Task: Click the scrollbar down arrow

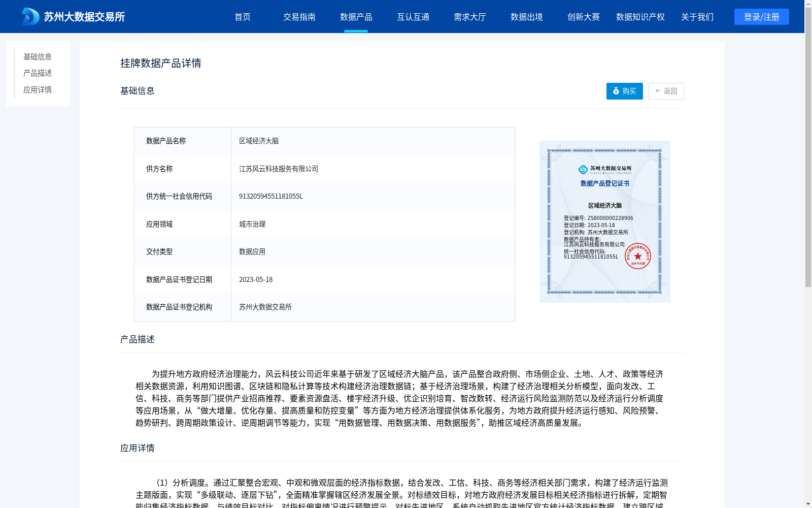Action: tap(808, 504)
